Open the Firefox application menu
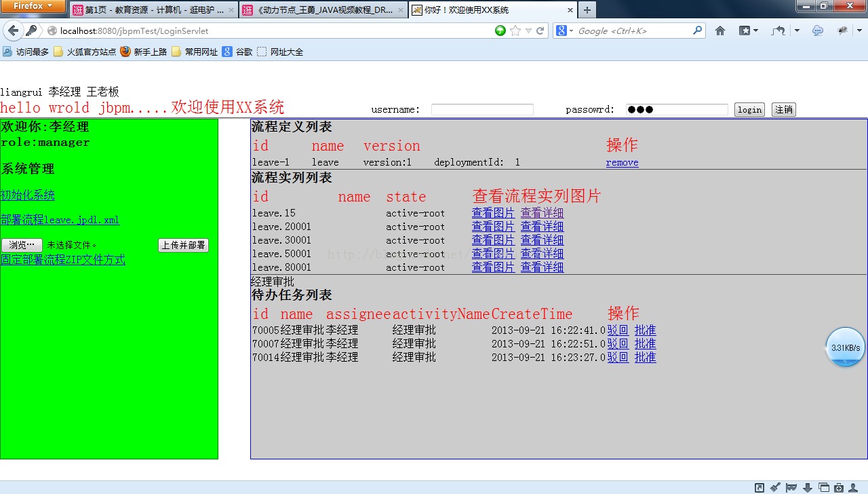 click(x=33, y=6)
